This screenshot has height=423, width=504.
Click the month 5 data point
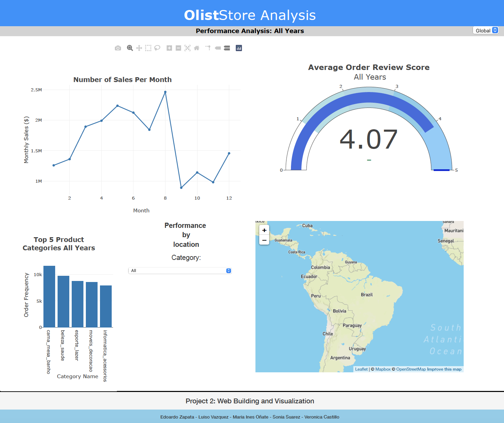(x=118, y=105)
